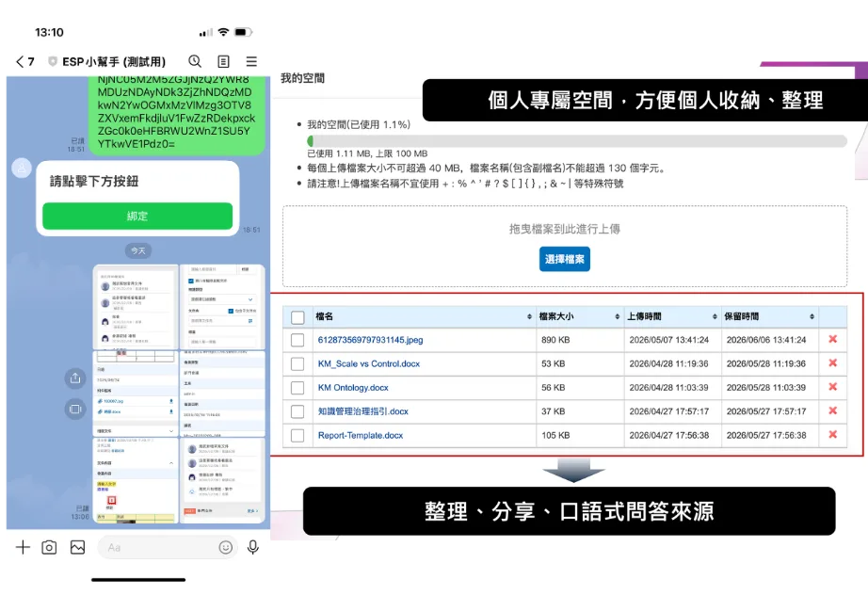This screenshot has height=595, width=868.
Task: Tap the ESP小幫手 (測試用) chat title
Action: (x=114, y=61)
